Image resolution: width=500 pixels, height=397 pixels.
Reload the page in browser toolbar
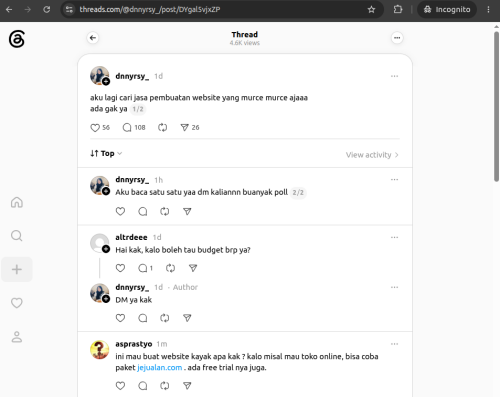[x=47, y=9]
